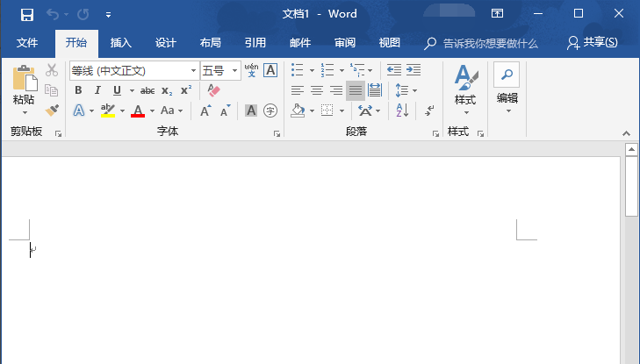This screenshot has width=640, height=364.
Task: Apply multilevel list
Action: (357, 70)
